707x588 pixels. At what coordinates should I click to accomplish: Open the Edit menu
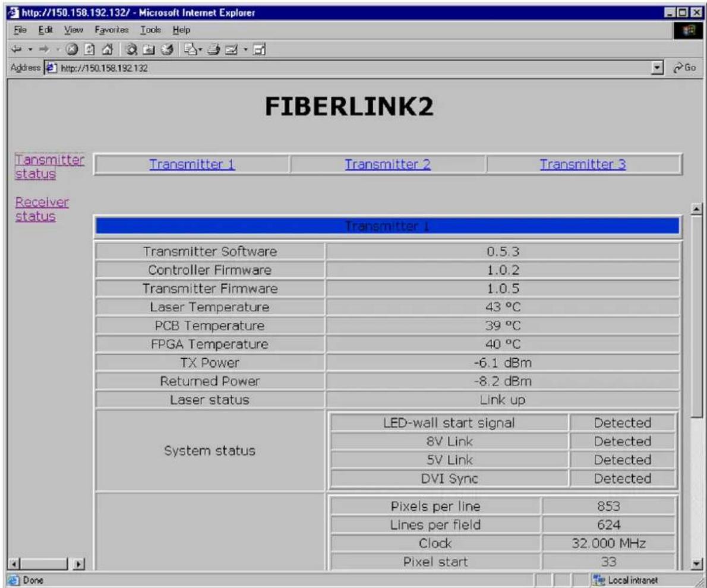46,30
